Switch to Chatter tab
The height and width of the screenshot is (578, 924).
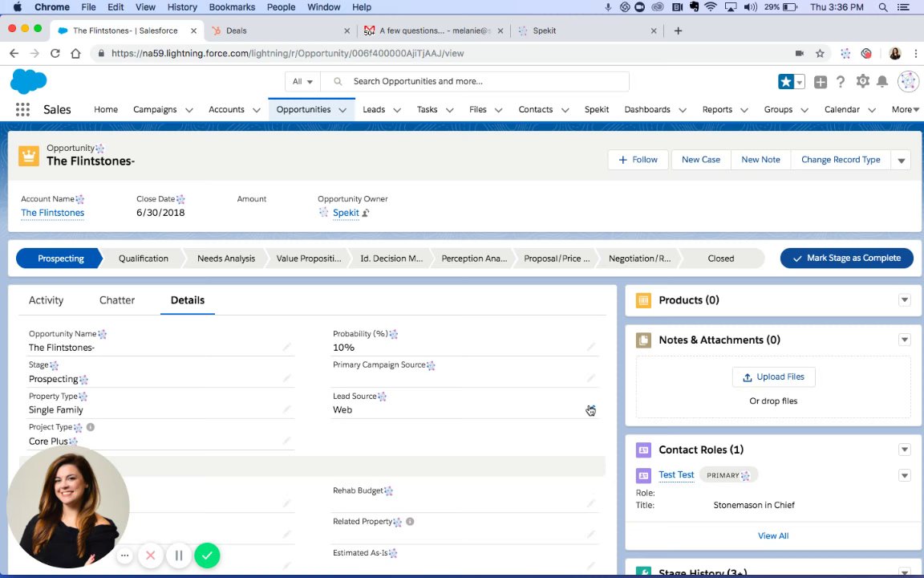(117, 300)
